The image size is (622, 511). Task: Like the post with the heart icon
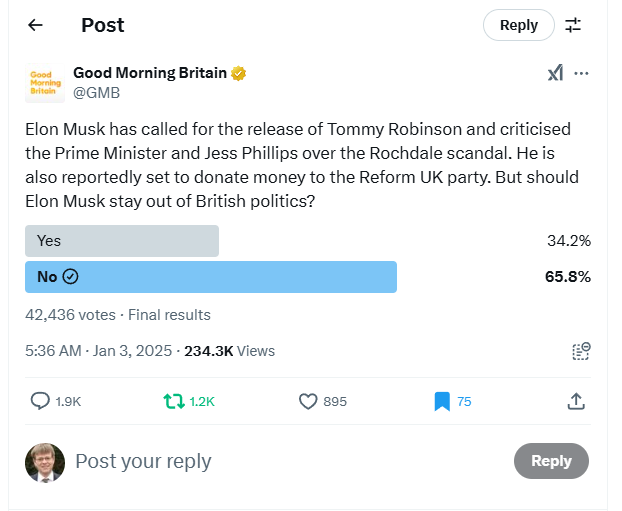click(308, 401)
